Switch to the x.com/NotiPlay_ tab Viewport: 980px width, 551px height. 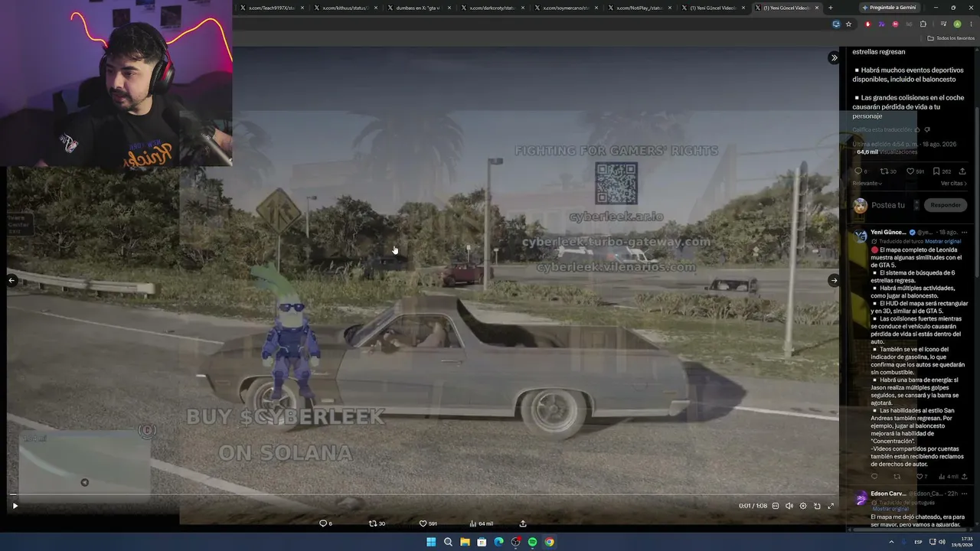click(639, 8)
